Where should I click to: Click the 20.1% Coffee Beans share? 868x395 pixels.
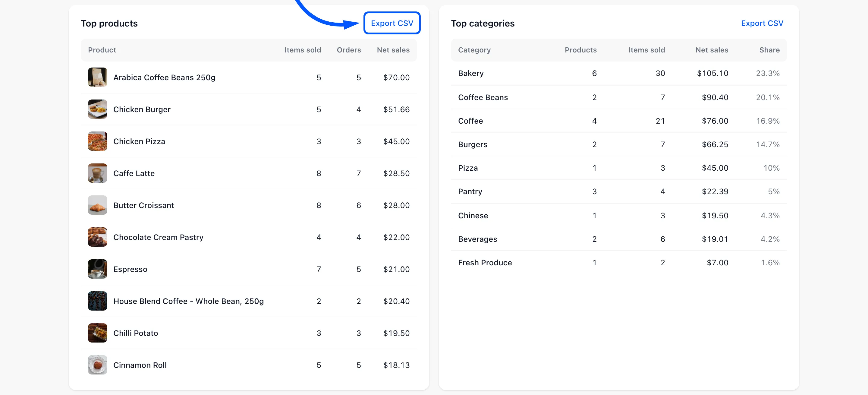pyautogui.click(x=768, y=97)
